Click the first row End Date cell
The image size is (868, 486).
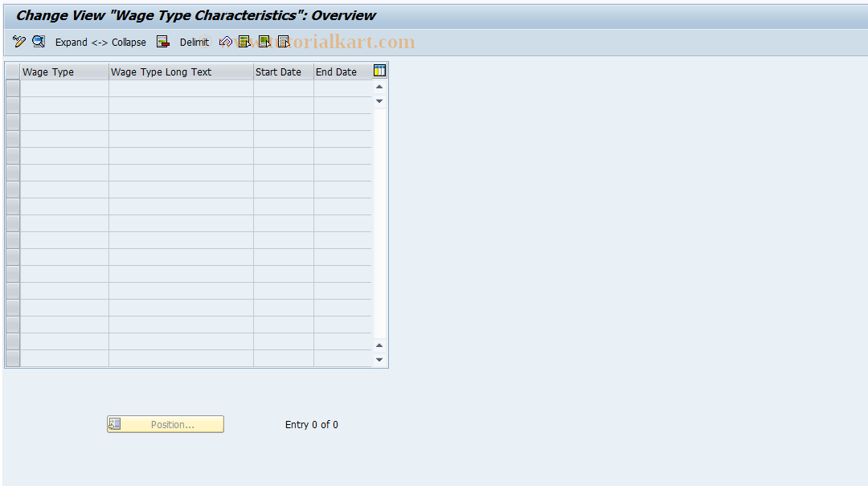342,88
